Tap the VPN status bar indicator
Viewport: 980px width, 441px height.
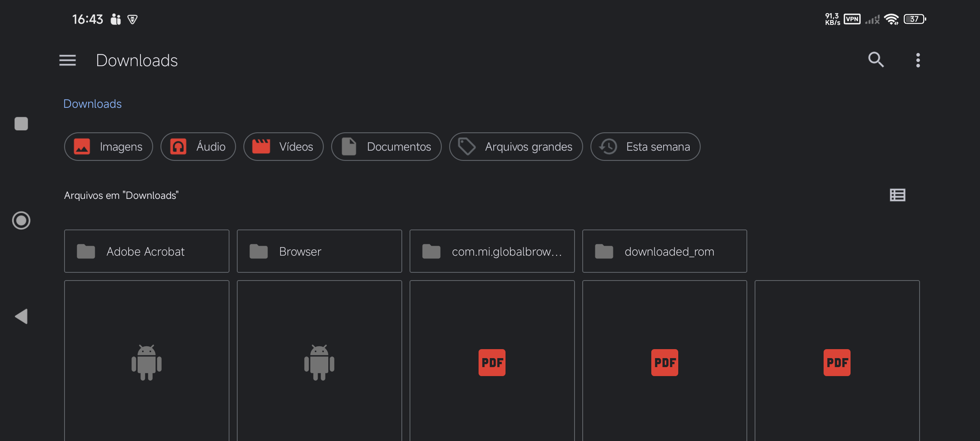tap(852, 19)
